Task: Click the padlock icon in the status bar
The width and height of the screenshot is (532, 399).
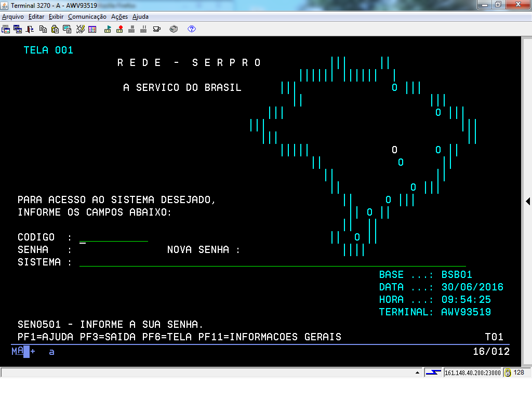Action: (x=508, y=373)
